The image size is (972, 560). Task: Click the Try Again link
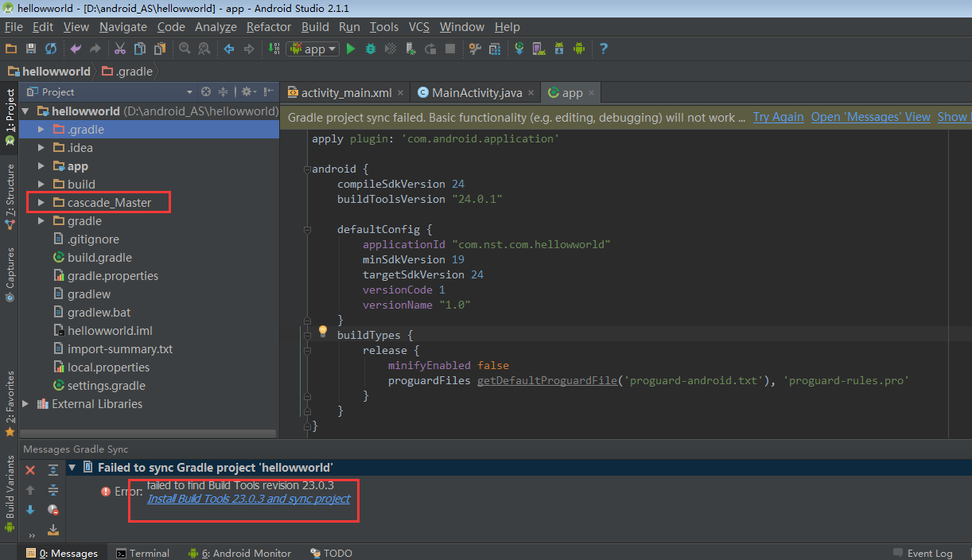778,117
